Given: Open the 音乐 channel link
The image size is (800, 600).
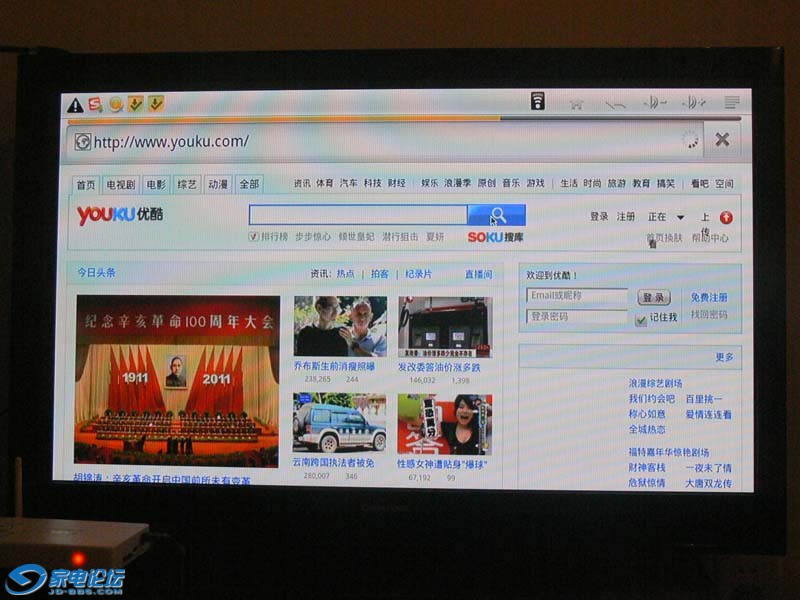Looking at the screenshot, I should (511, 183).
